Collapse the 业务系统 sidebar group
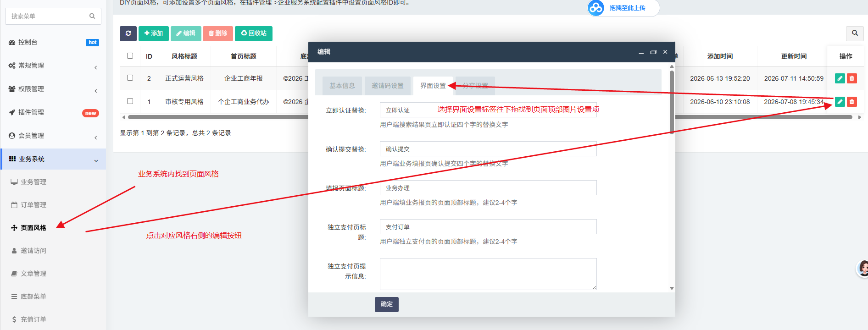The image size is (868, 330). pyautogui.click(x=53, y=159)
